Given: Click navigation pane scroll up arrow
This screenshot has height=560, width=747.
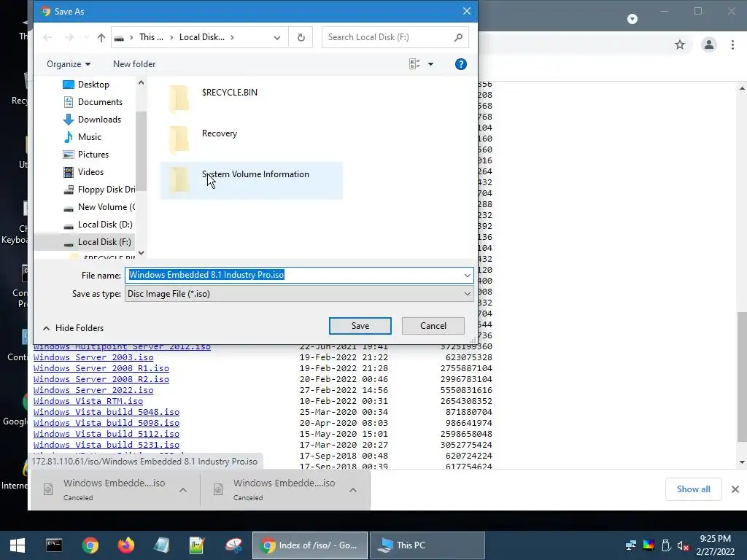Looking at the screenshot, I should point(141,83).
